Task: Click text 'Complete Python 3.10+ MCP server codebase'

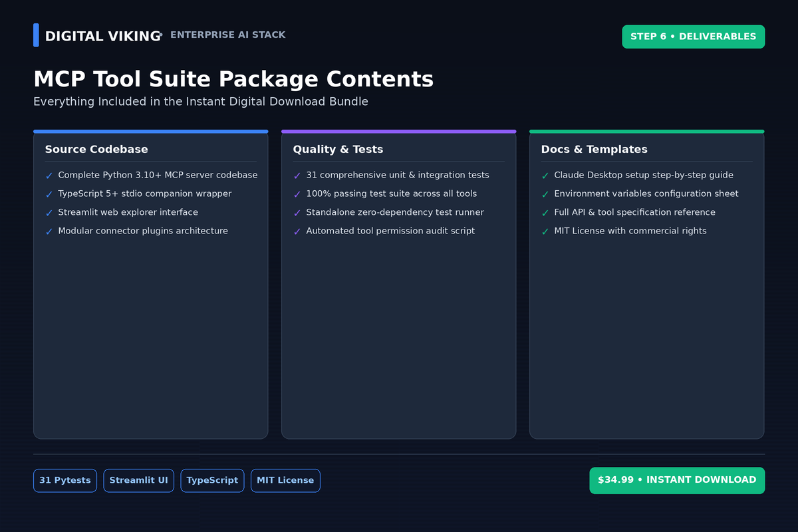Action: click(x=158, y=176)
